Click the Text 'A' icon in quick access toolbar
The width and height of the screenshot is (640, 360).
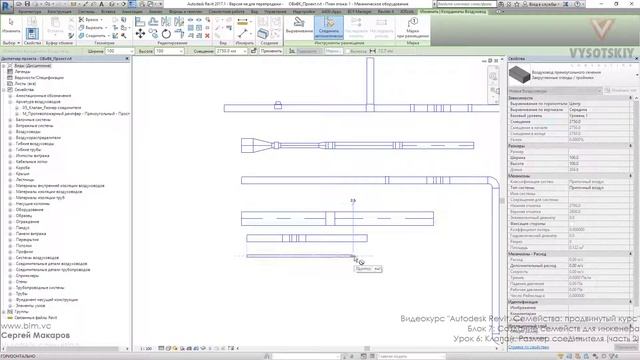click(102, 4)
